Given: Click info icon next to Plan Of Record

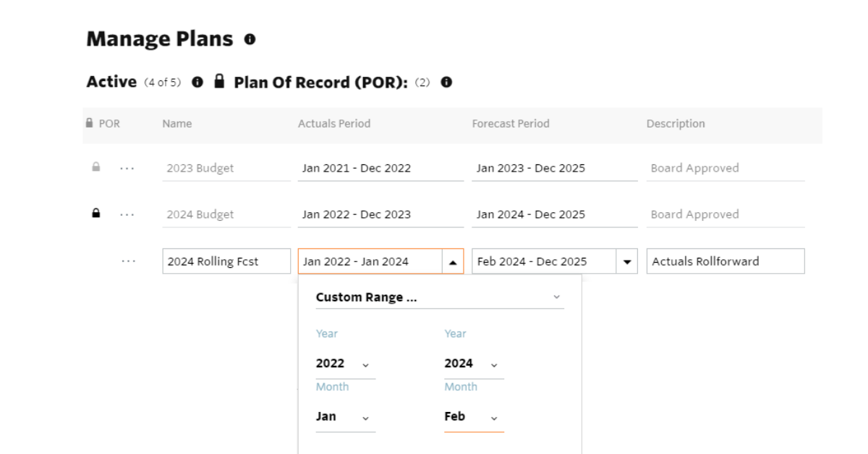Looking at the screenshot, I should [446, 82].
